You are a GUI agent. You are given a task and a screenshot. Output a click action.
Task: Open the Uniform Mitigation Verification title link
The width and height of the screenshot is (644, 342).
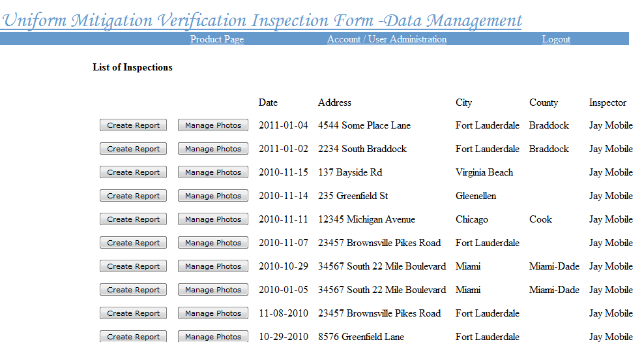click(x=261, y=20)
